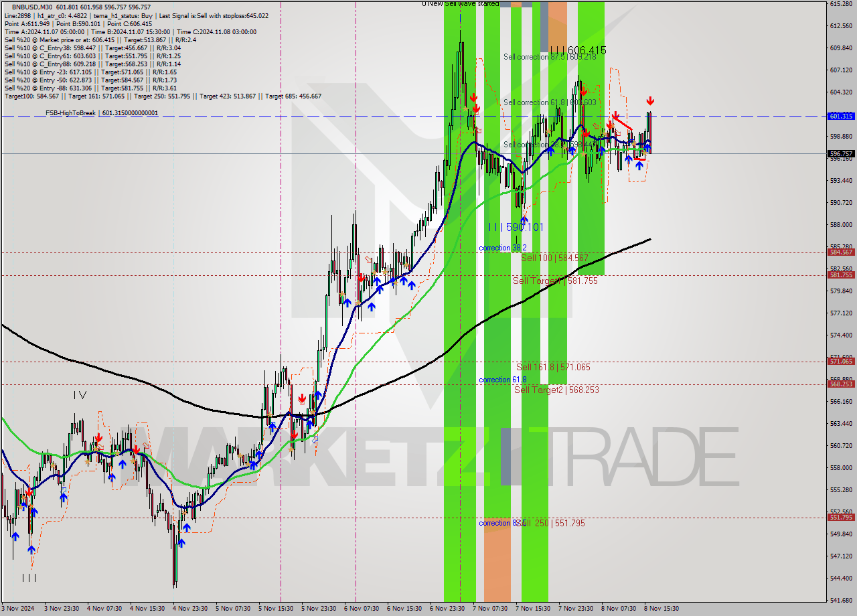
Task: Click the '8 Nov 15:30' time label
Action: pos(661,609)
